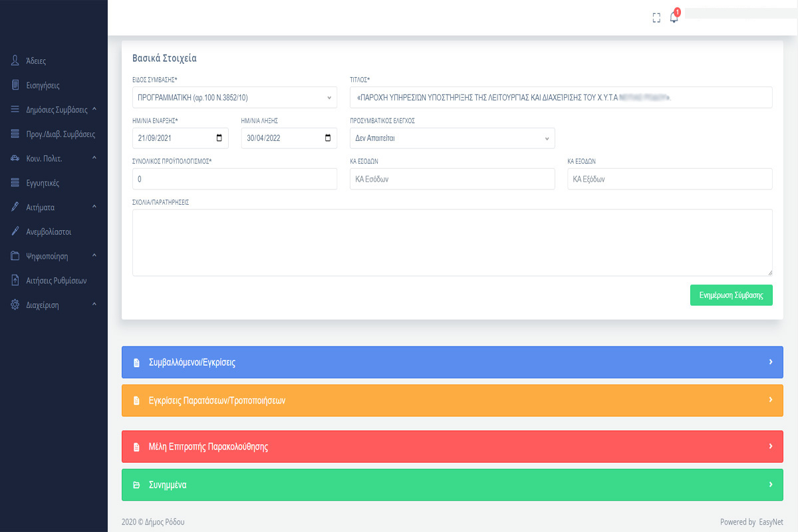The width and height of the screenshot is (798, 532).
Task: Click the Αιτήσεις Ρυθμίσεων upload icon
Action: [x=15, y=280]
